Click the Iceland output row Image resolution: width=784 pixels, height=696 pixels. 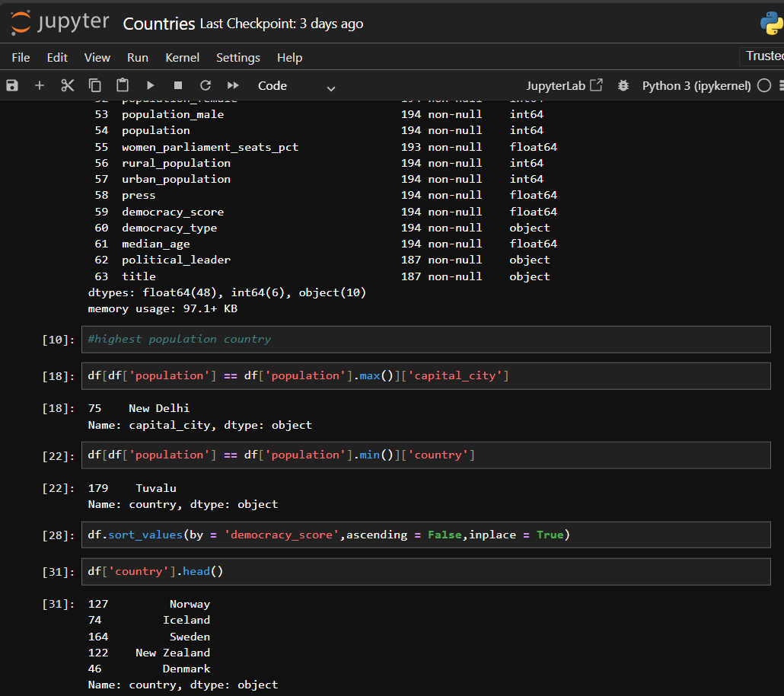(x=149, y=620)
